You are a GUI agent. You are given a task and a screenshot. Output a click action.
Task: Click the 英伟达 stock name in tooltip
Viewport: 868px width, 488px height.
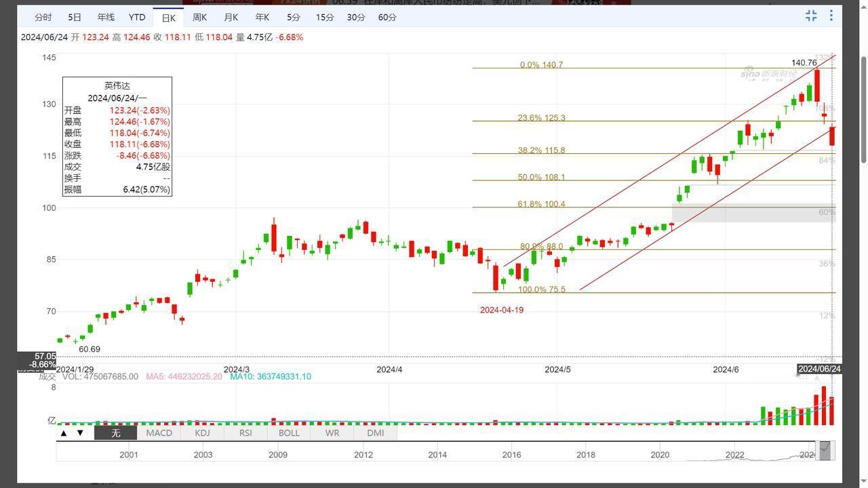[x=117, y=85]
